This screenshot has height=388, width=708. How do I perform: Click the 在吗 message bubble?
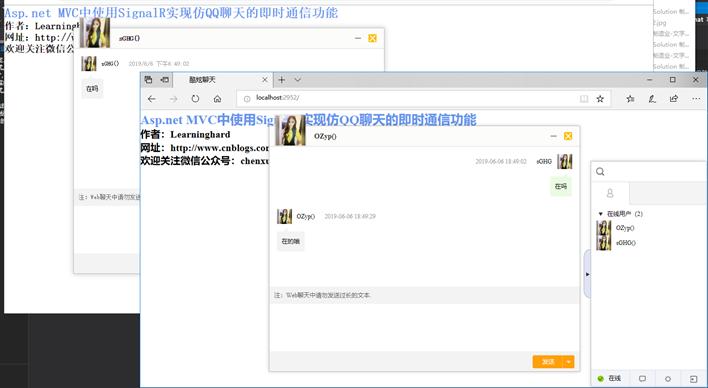(561, 187)
